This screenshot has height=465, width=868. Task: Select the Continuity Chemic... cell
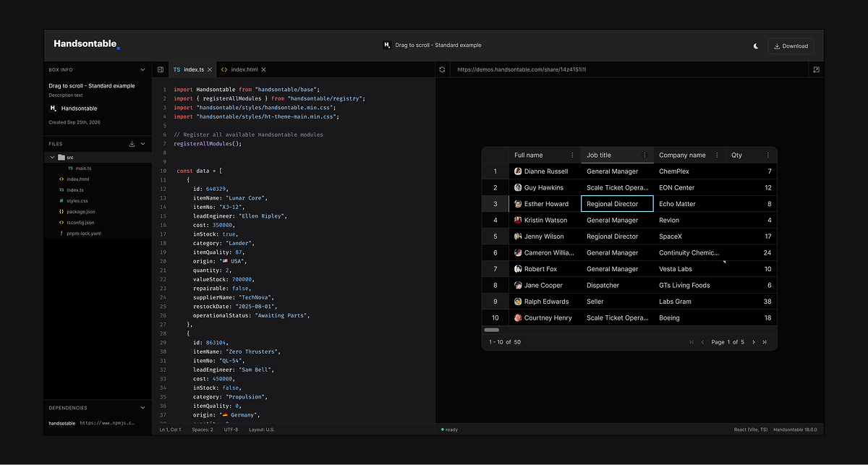pos(689,253)
